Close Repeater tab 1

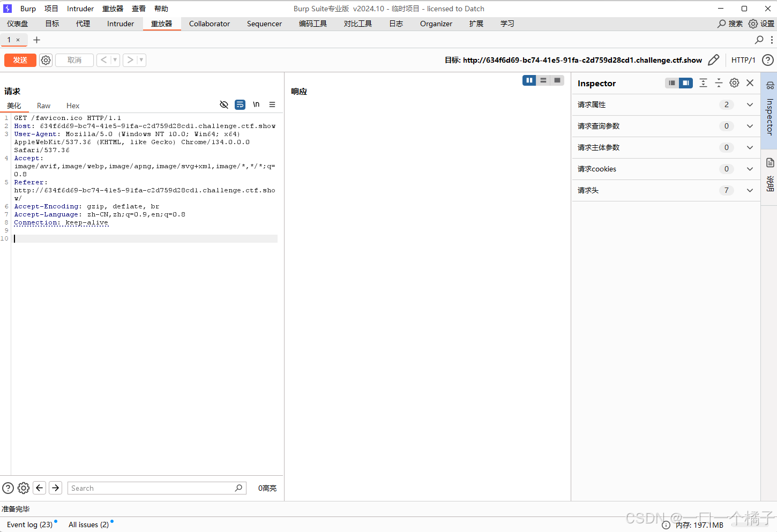[18, 40]
